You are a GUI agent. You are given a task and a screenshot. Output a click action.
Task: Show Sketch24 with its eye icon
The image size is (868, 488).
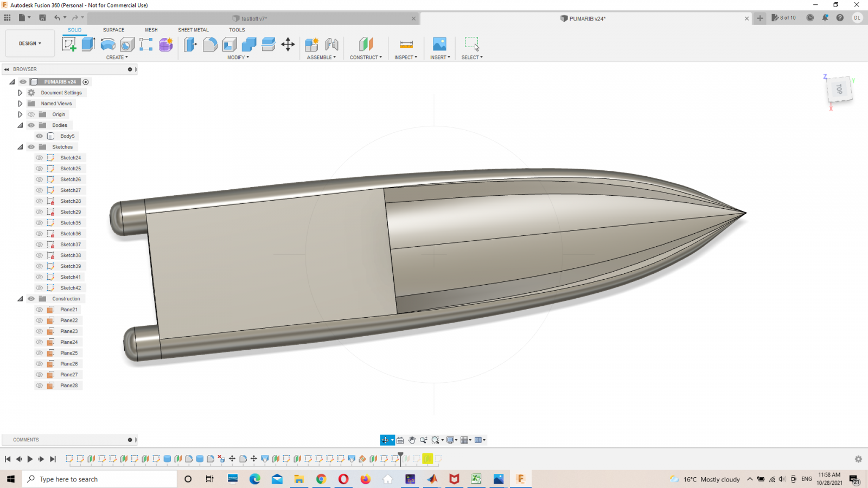tap(40, 158)
